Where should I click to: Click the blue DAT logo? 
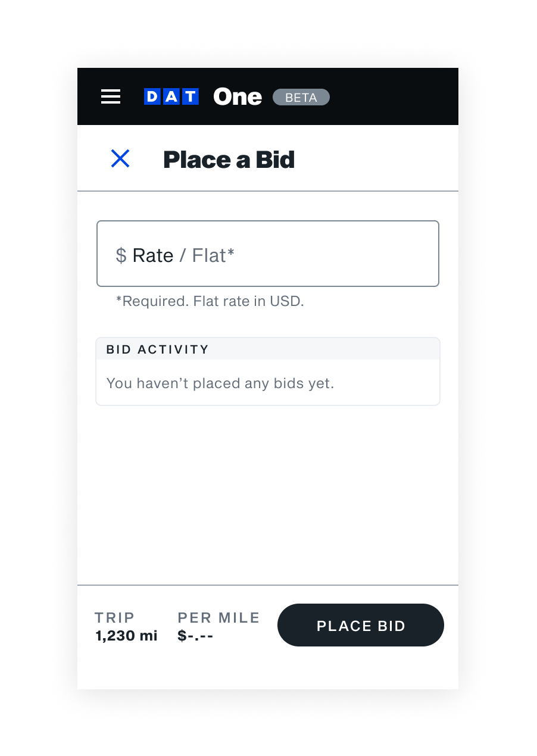[x=171, y=97]
